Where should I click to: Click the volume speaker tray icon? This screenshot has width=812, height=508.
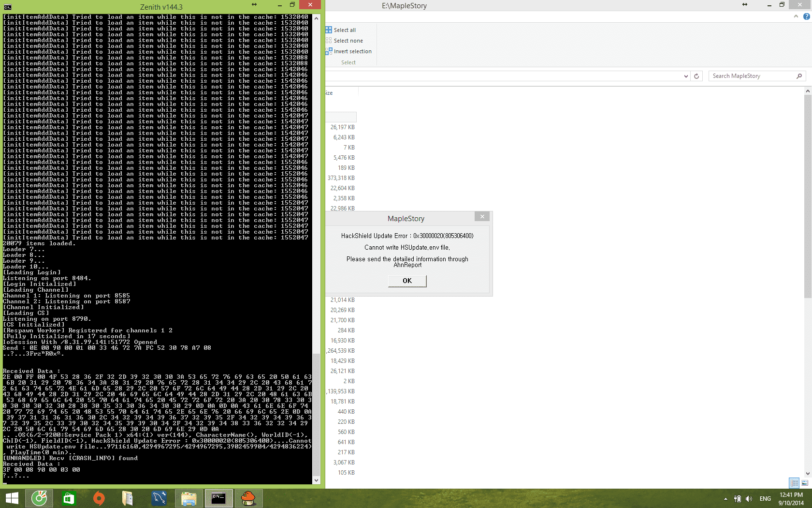pyautogui.click(x=749, y=499)
